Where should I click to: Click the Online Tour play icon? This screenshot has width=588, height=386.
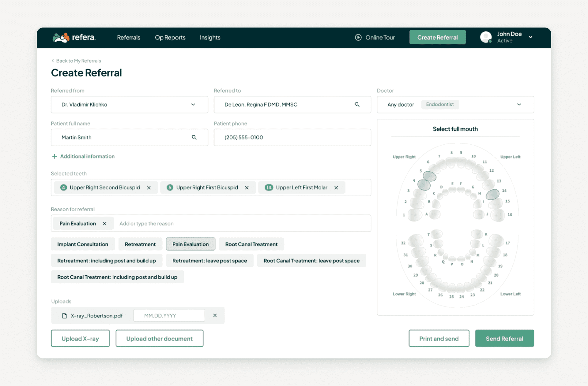click(x=358, y=37)
